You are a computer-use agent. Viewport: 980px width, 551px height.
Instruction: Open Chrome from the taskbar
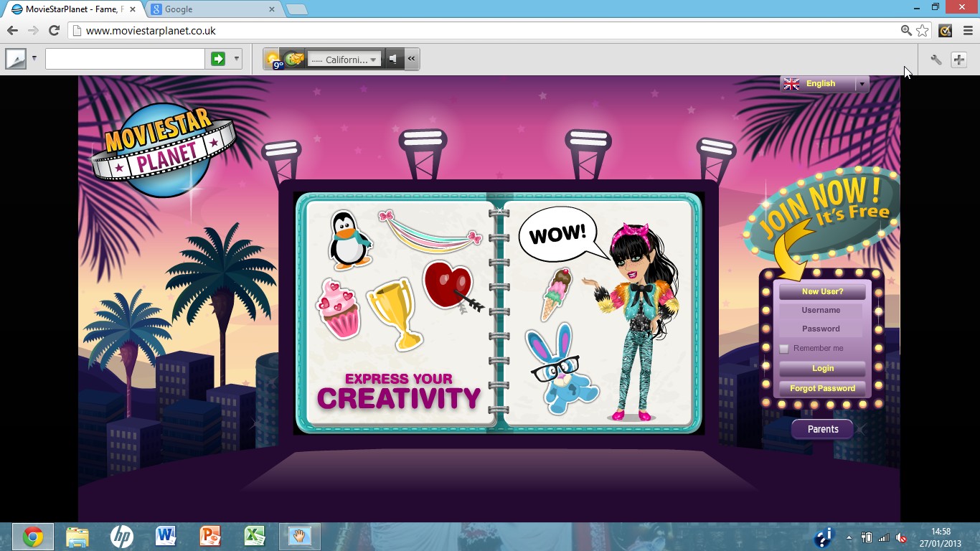[x=32, y=537]
